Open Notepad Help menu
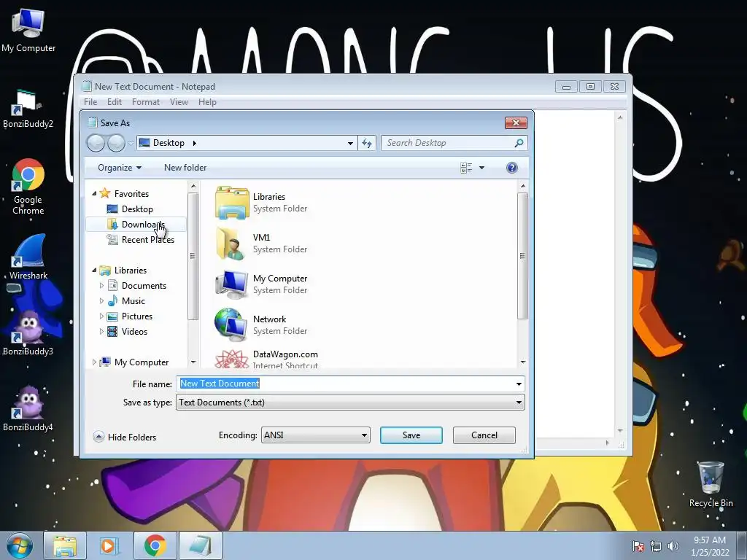 point(207,102)
